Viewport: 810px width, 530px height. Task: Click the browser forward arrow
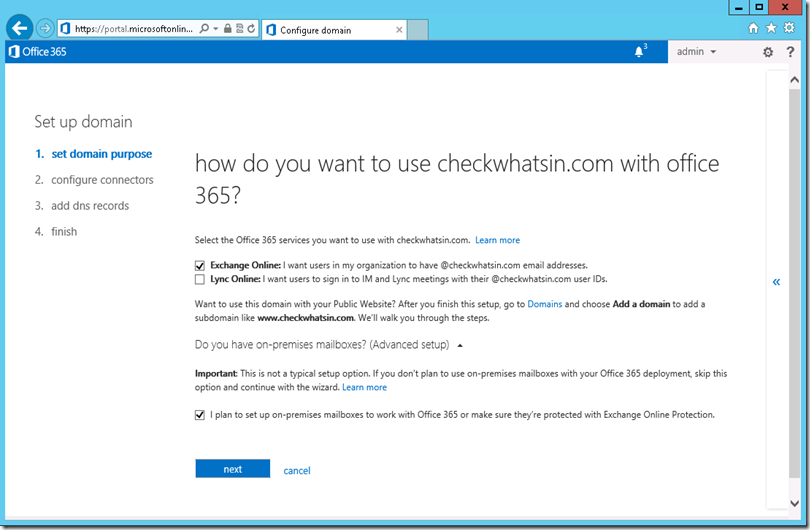[45, 28]
